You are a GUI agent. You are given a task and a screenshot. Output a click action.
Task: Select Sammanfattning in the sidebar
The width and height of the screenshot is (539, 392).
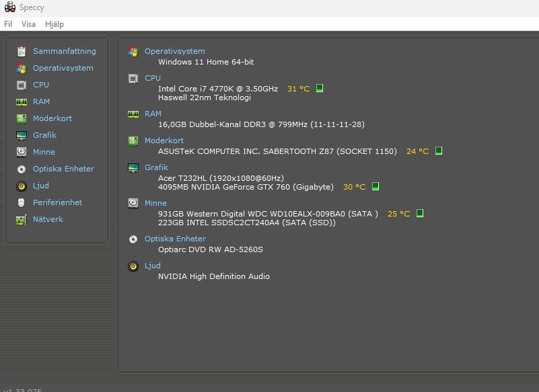coord(65,51)
